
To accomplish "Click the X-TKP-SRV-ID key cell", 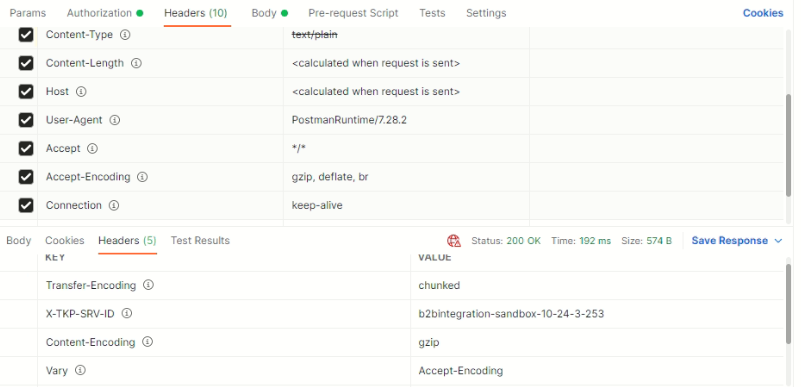I will point(224,313).
